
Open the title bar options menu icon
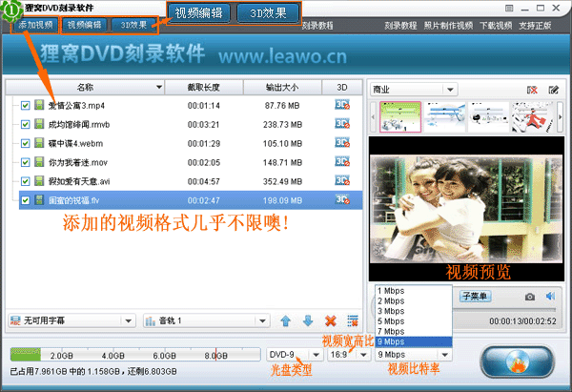click(509, 8)
